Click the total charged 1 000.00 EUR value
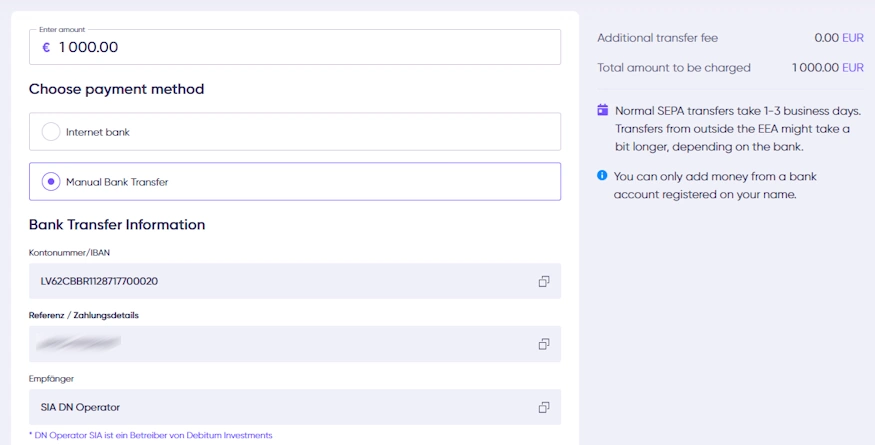 coord(827,68)
